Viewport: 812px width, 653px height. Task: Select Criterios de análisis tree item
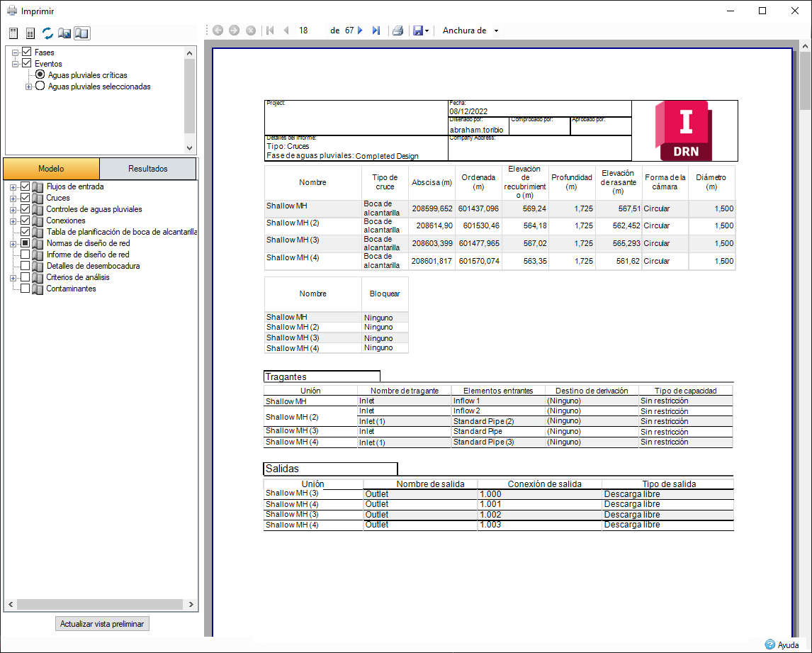[78, 277]
